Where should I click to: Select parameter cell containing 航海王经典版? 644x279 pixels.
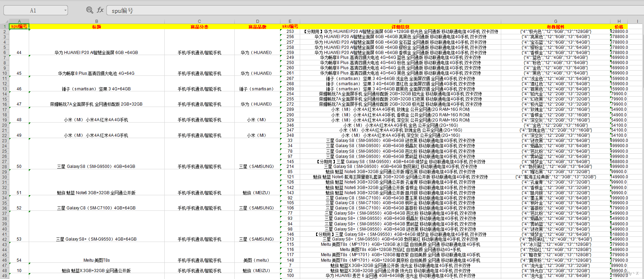click(x=556, y=177)
